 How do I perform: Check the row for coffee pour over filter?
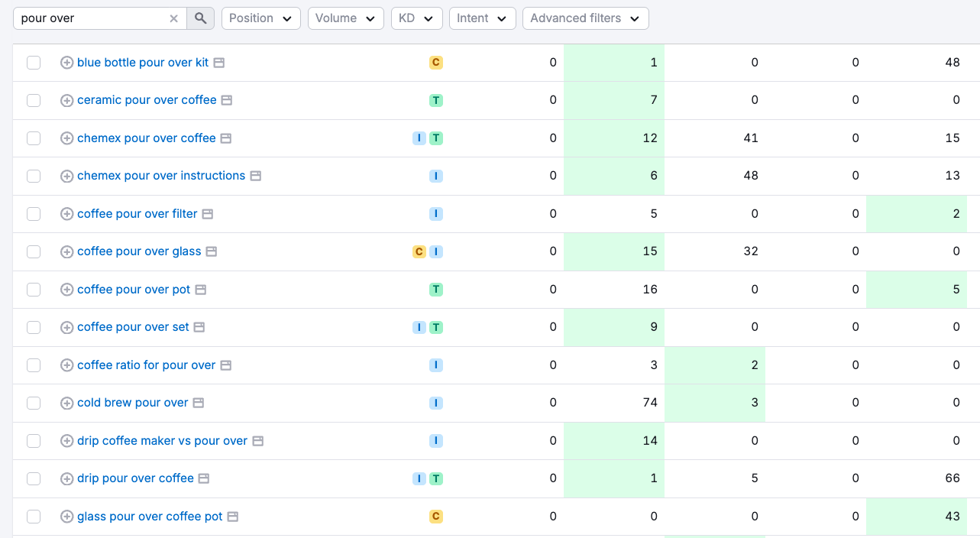click(33, 213)
